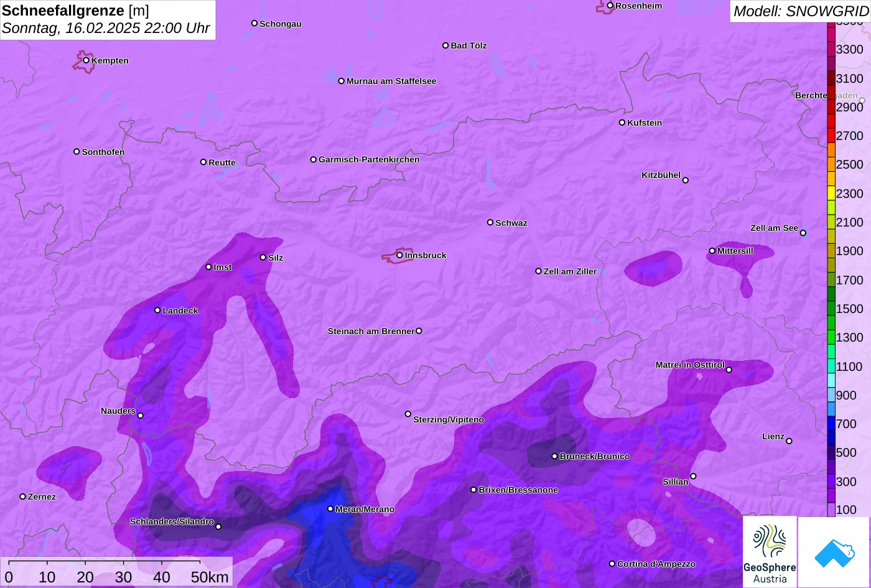Click the yellow 2300 legend color
The height and width of the screenshot is (588, 871).
coord(831,193)
